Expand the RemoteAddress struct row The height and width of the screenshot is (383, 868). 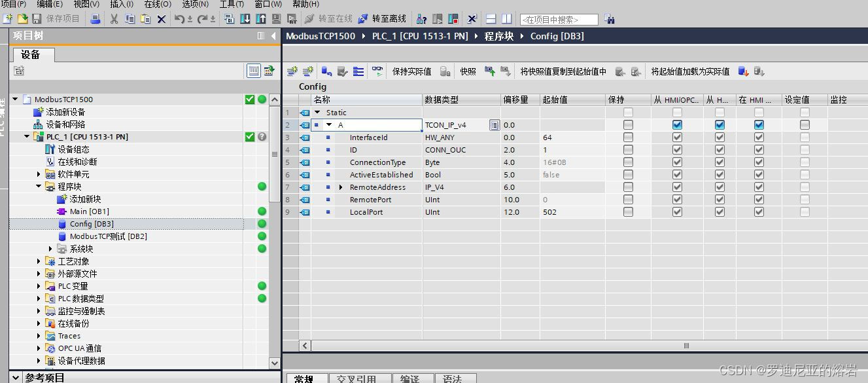point(340,187)
